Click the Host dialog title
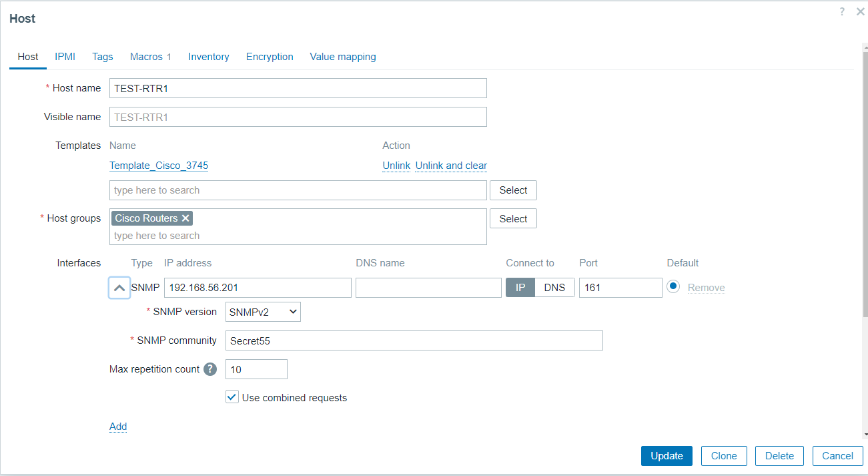 (x=22, y=19)
